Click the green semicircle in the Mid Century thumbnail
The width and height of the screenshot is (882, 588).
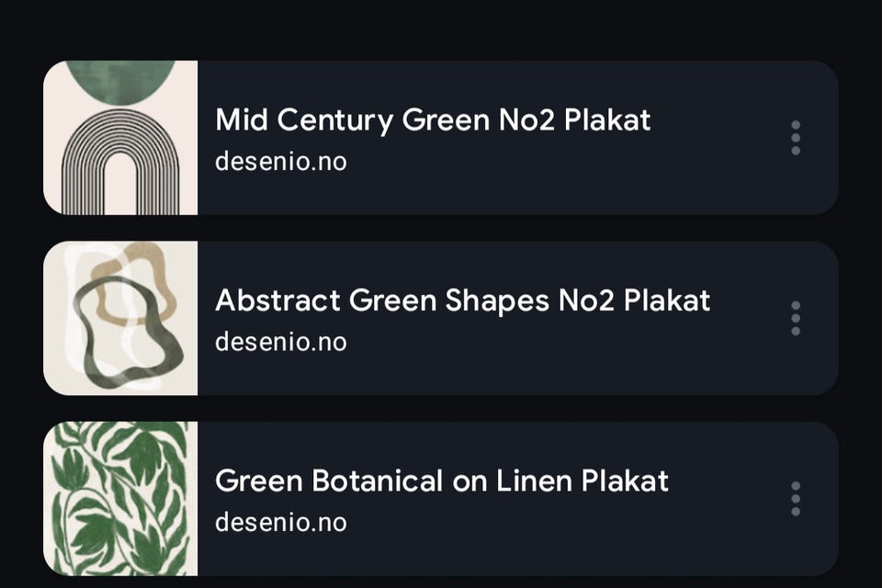coord(120,81)
